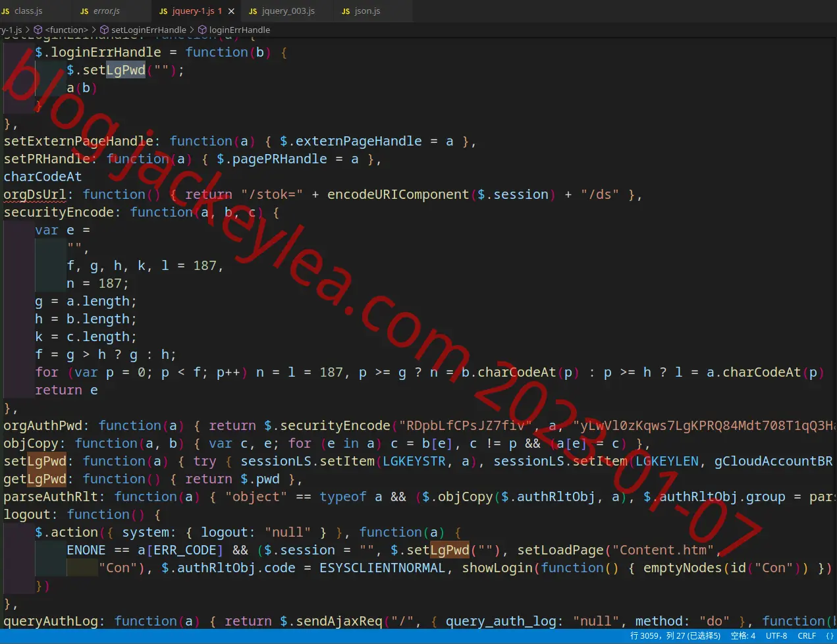
Task: Select the UTF-8 encoding status item
Action: tap(776, 636)
